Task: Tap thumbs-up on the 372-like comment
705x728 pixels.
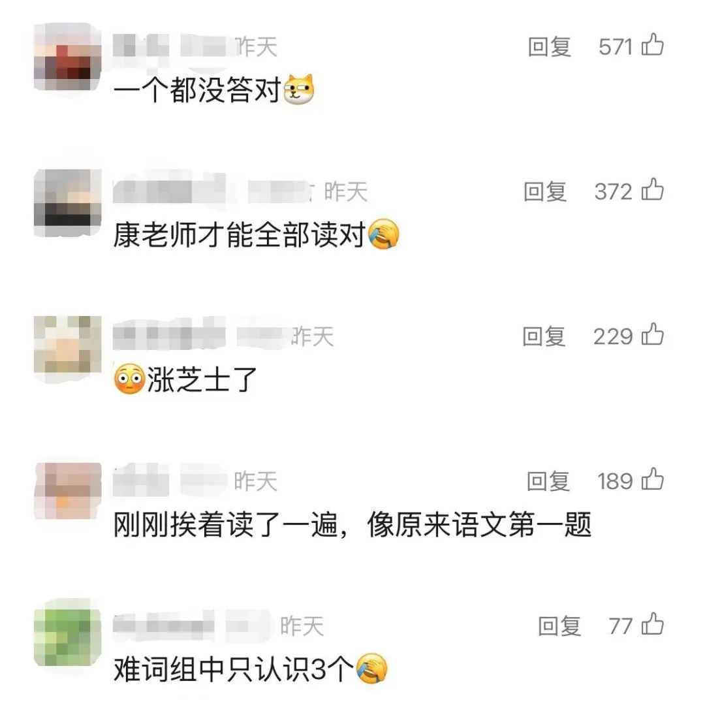Action: pyautogui.click(x=652, y=190)
